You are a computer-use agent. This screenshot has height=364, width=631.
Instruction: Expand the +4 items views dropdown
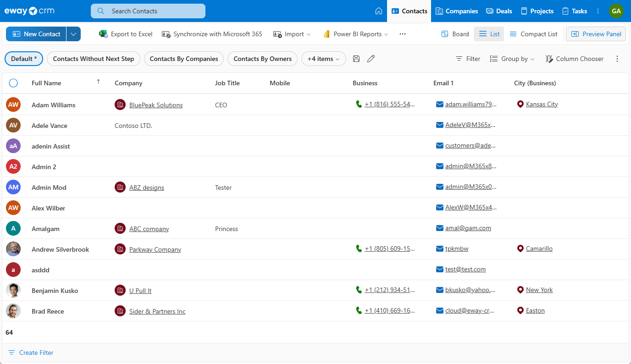tap(323, 59)
